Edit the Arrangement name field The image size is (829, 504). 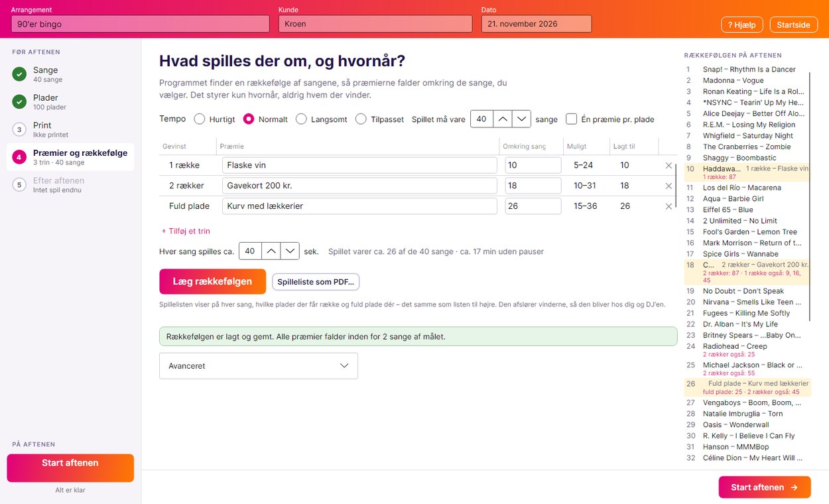140,24
